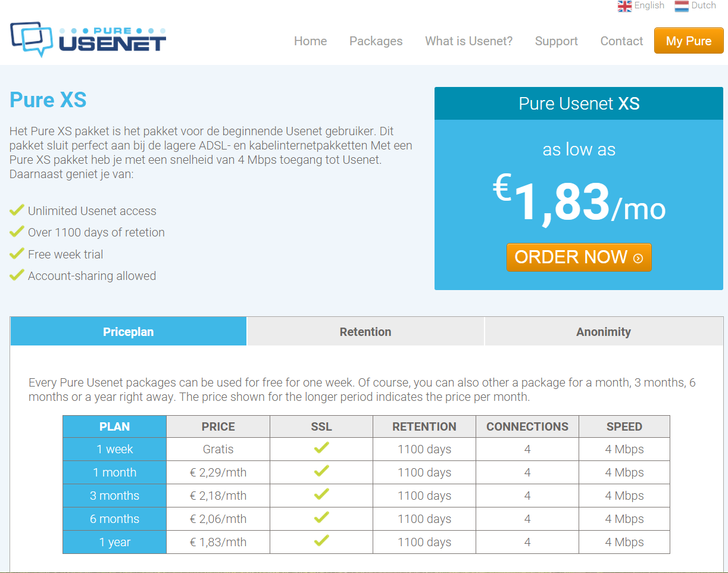
Task: Click the connections value in the 3 months row
Action: pyautogui.click(x=527, y=496)
